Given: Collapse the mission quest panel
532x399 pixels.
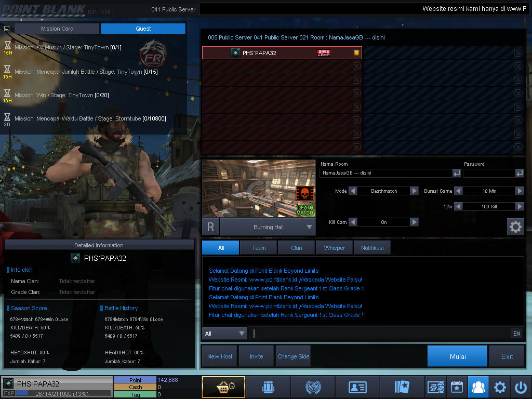Looking at the screenshot, I should (7, 29).
